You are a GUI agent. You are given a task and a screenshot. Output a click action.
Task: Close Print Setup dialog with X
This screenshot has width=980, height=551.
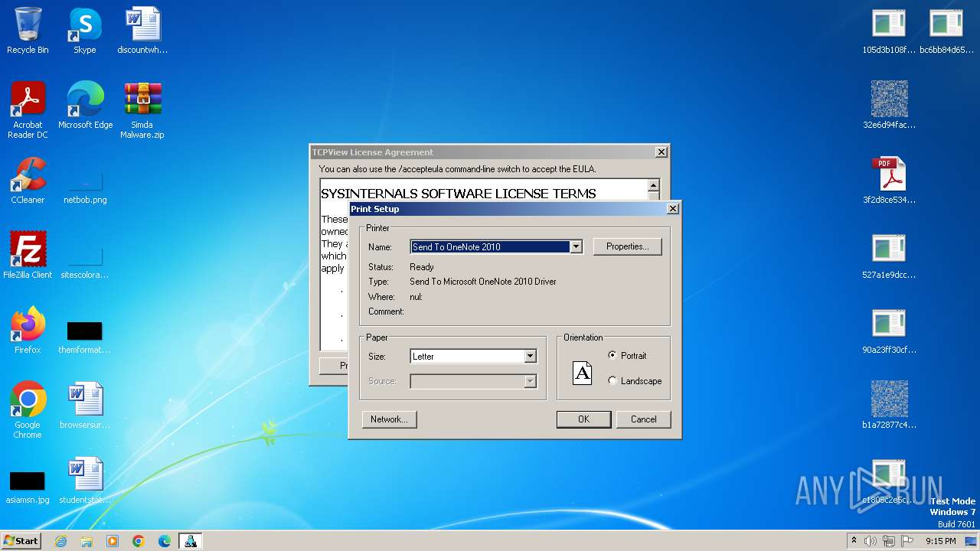pyautogui.click(x=673, y=208)
